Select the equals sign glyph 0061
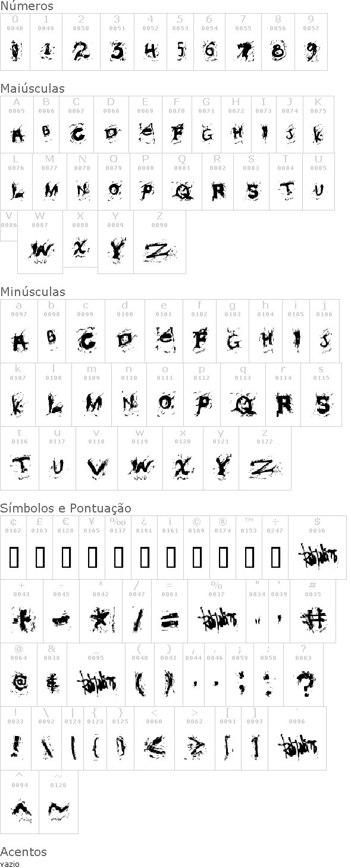351x868 pixels. tap(170, 612)
